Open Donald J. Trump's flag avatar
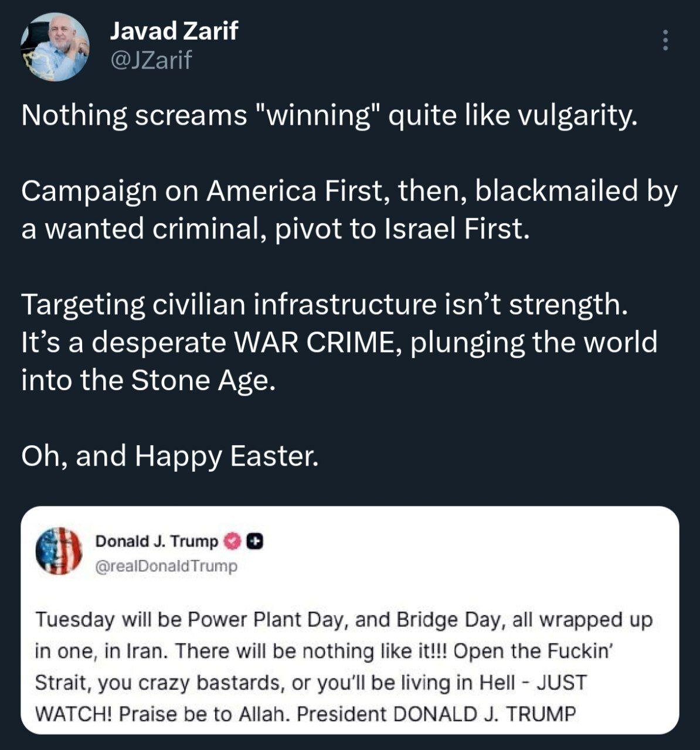Image resolution: width=700 pixels, height=750 pixels. click(59, 551)
